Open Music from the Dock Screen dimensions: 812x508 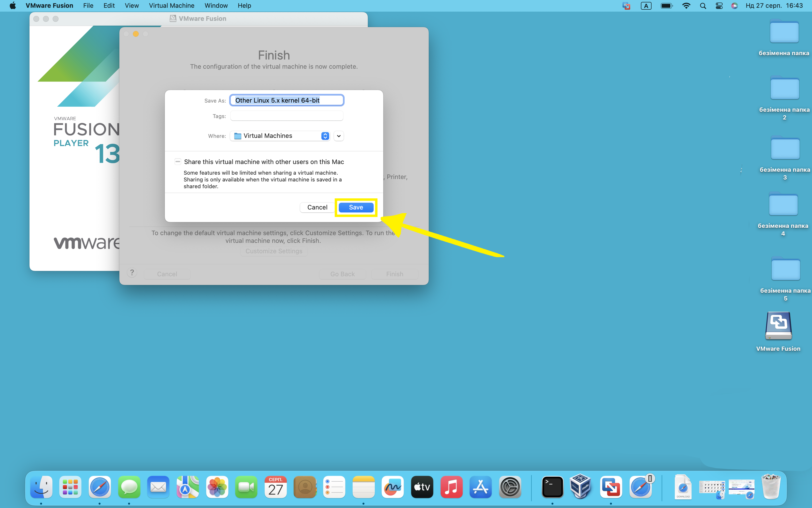coord(451,487)
